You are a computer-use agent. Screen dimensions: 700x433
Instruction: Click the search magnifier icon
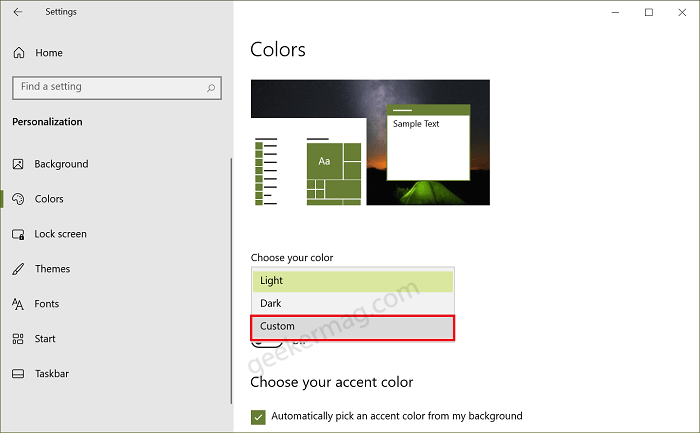[x=211, y=88]
